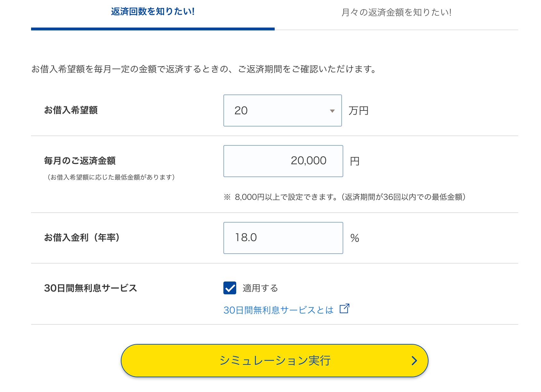The height and width of the screenshot is (392, 541).
Task: Open the 月々の返済金額を知りたい! tab
Action: pyautogui.click(x=396, y=12)
